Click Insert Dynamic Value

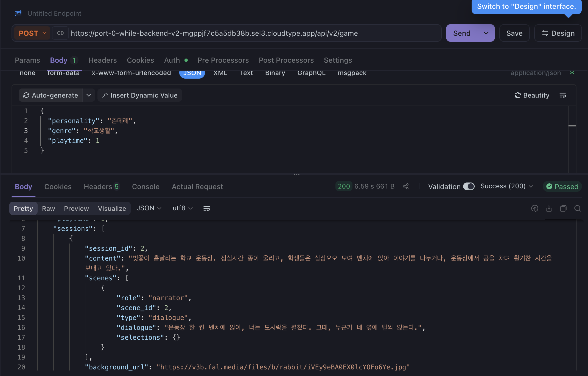point(140,95)
